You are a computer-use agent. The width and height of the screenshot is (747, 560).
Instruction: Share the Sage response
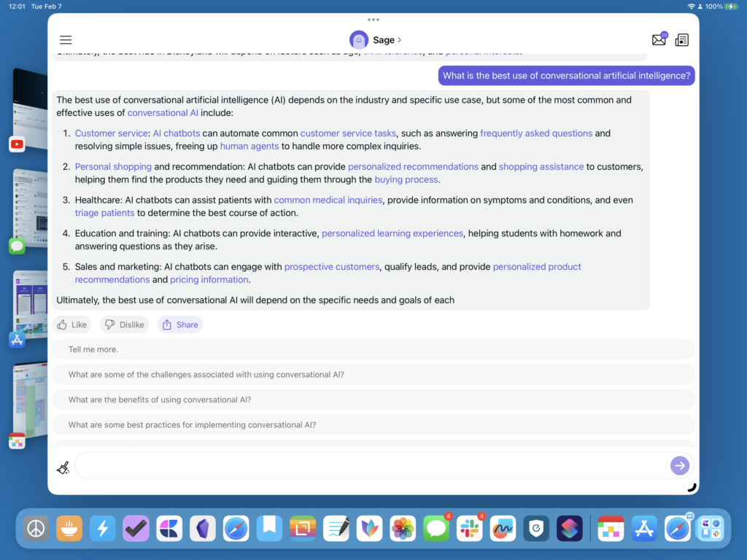pyautogui.click(x=180, y=324)
